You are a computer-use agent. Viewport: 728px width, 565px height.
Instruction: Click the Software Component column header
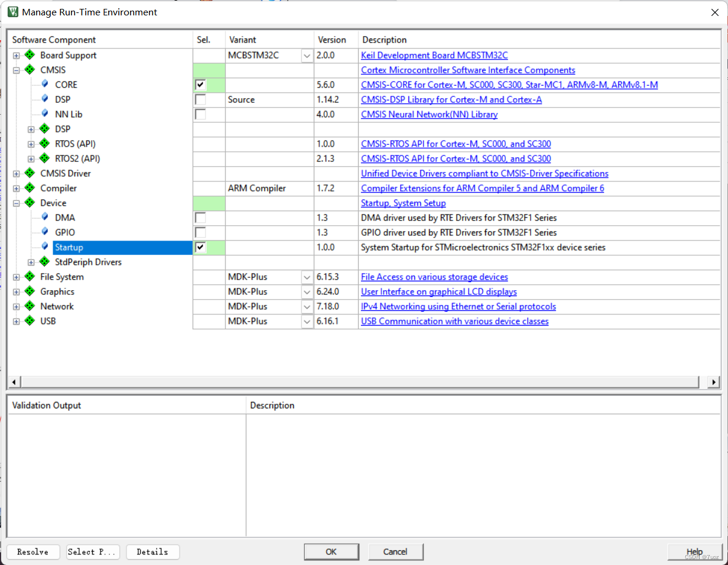[x=101, y=40]
